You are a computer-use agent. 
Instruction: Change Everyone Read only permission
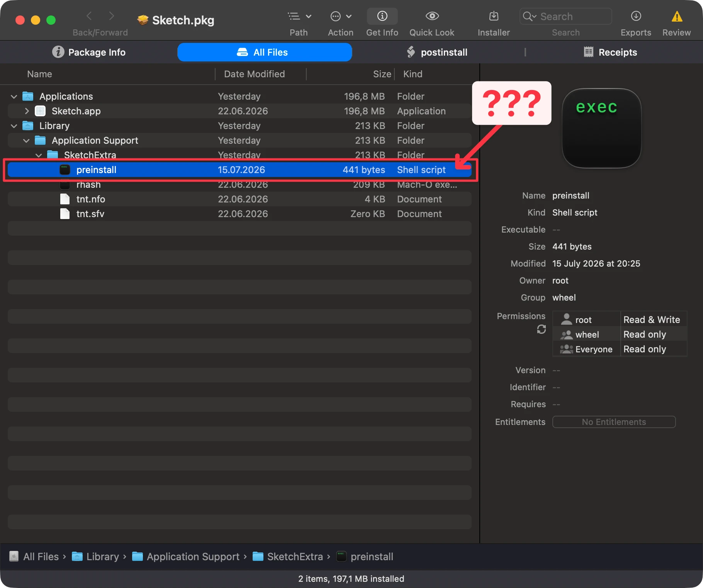point(645,349)
